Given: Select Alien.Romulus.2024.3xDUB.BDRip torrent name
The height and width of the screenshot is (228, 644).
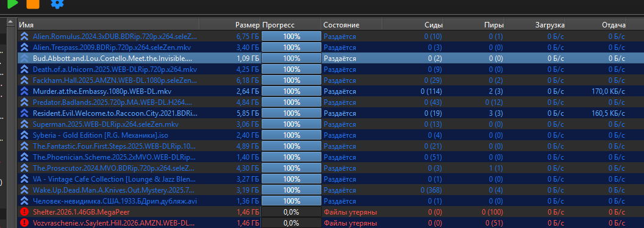Looking at the screenshot, I should click(x=115, y=36).
